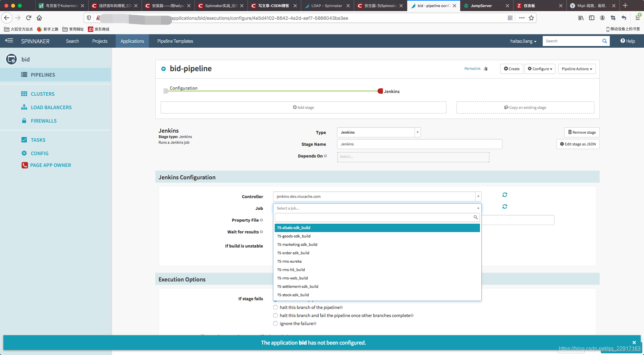Go to browser home page
644x355 pixels.
(x=39, y=18)
